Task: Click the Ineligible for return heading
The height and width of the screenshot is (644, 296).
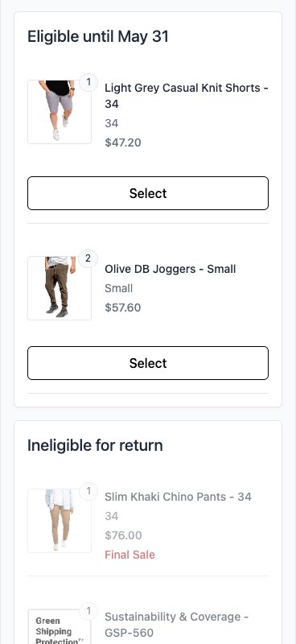Action: (95, 445)
